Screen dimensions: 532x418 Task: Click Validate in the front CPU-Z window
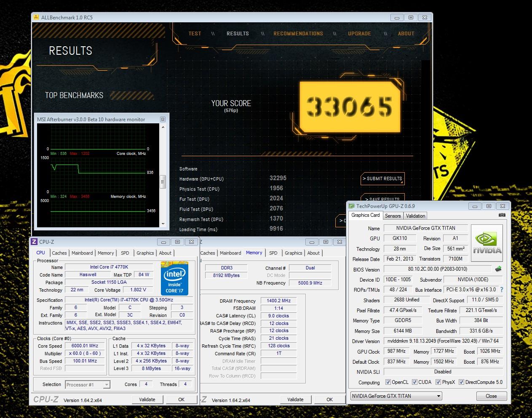pyautogui.click(x=147, y=399)
